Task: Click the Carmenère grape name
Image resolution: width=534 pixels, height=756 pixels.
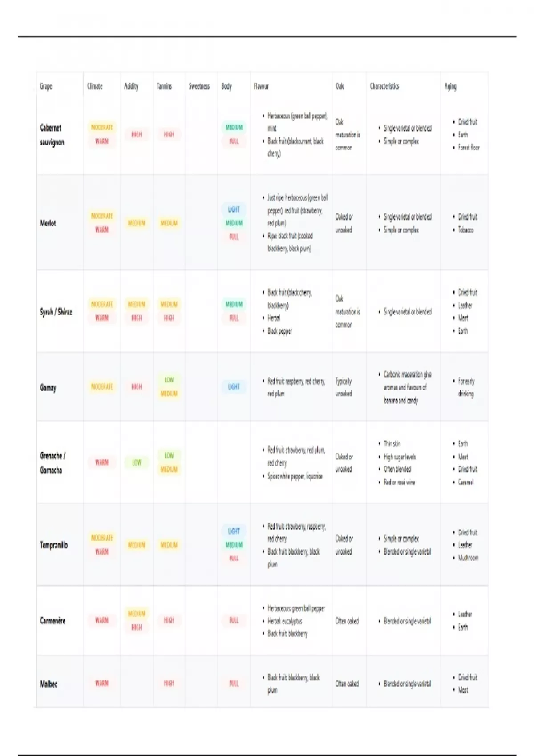Action: coord(53,621)
